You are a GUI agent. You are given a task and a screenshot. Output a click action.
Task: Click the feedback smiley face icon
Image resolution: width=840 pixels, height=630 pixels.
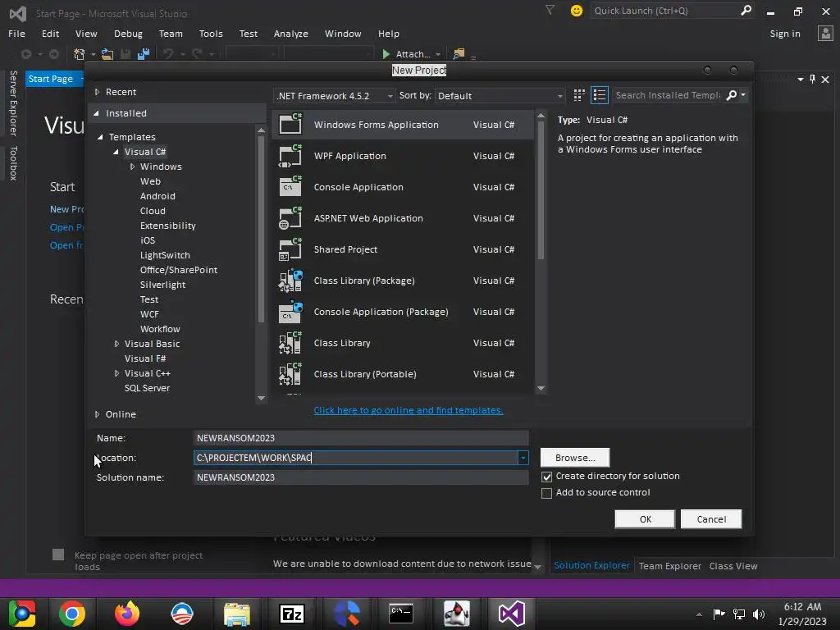point(577,11)
